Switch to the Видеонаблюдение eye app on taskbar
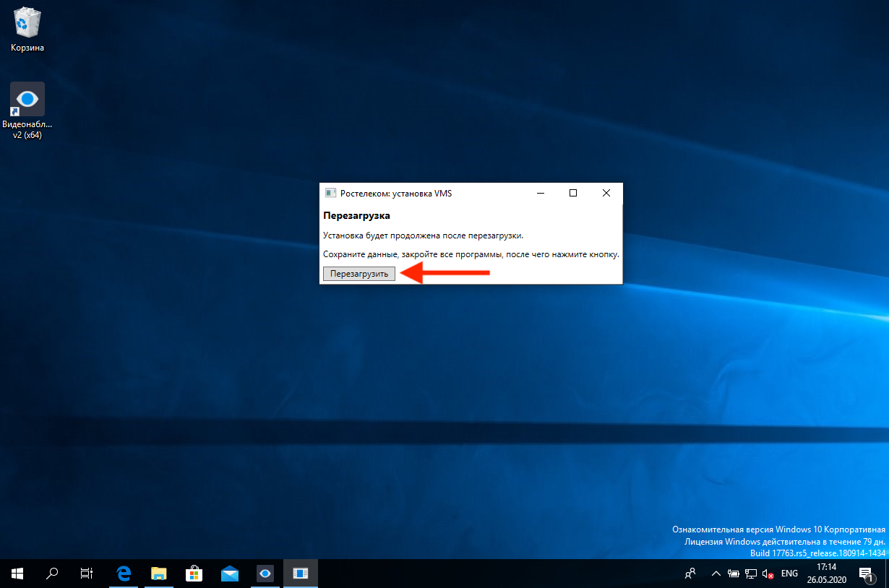This screenshot has height=588, width=889. pos(265,574)
